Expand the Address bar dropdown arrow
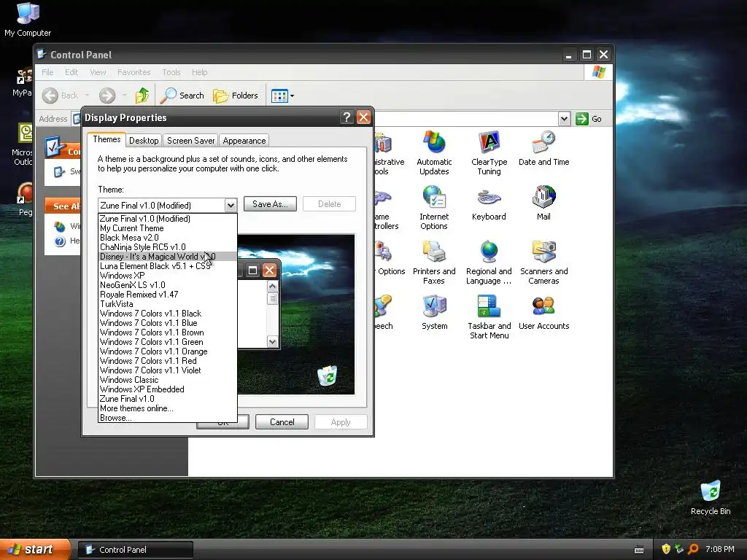The width and height of the screenshot is (747, 560). click(x=564, y=119)
